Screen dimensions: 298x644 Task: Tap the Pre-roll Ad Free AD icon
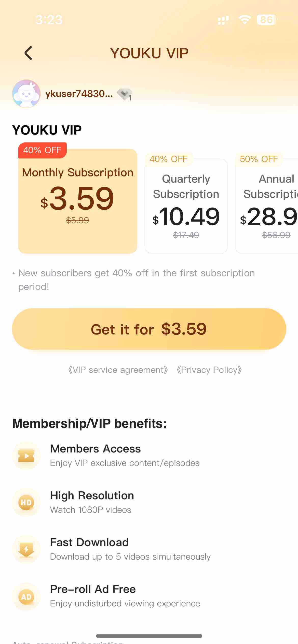(26, 596)
